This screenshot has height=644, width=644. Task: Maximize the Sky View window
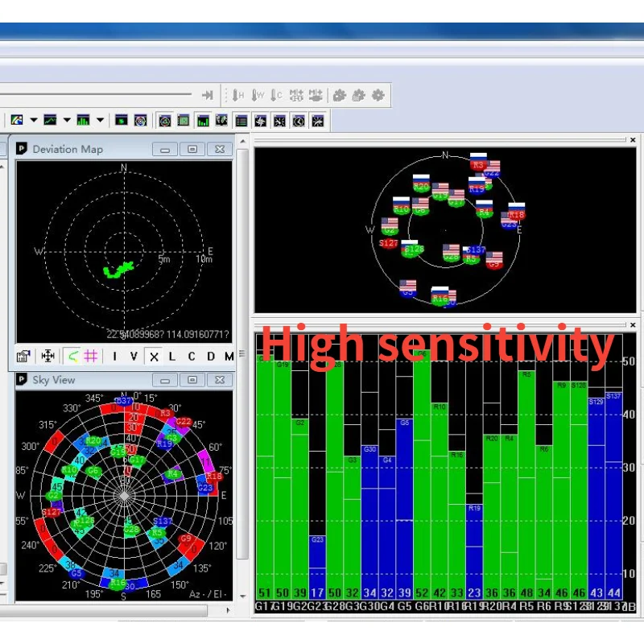192,380
